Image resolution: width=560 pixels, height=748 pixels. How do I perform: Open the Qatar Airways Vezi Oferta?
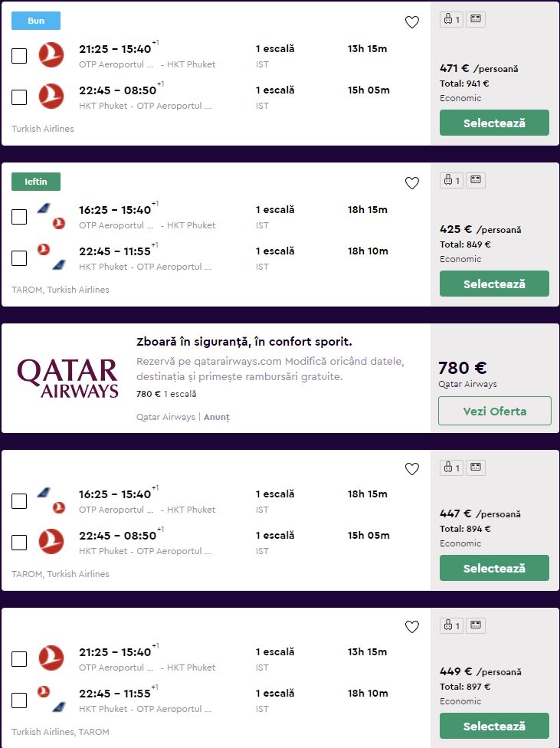(x=494, y=411)
